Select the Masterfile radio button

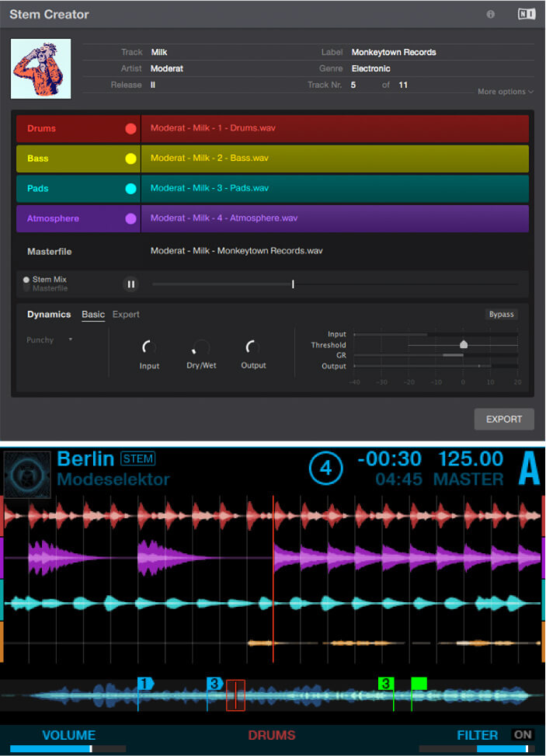26,288
